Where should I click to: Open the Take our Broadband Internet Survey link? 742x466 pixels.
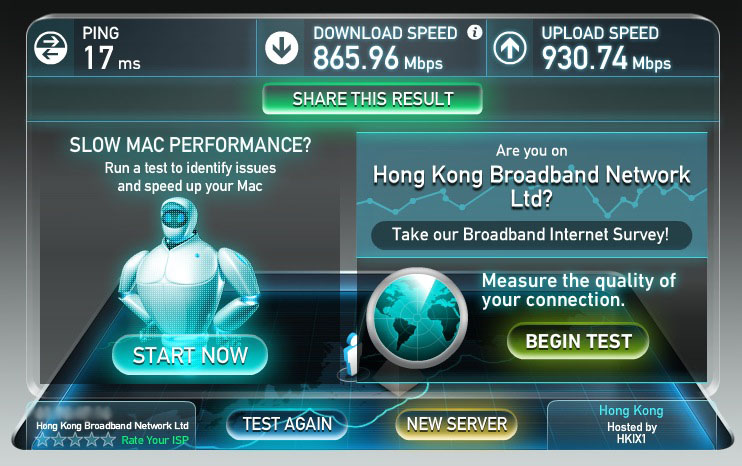point(531,235)
